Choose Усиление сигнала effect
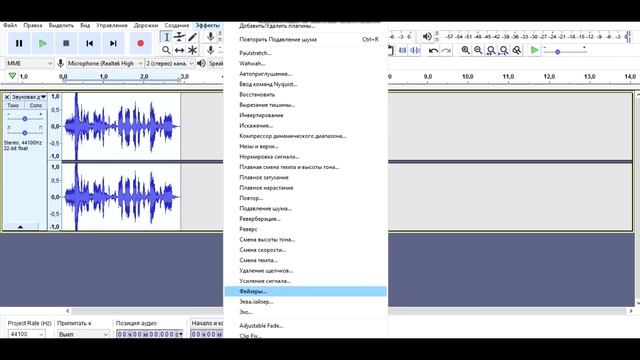640x360 pixels. point(305,281)
